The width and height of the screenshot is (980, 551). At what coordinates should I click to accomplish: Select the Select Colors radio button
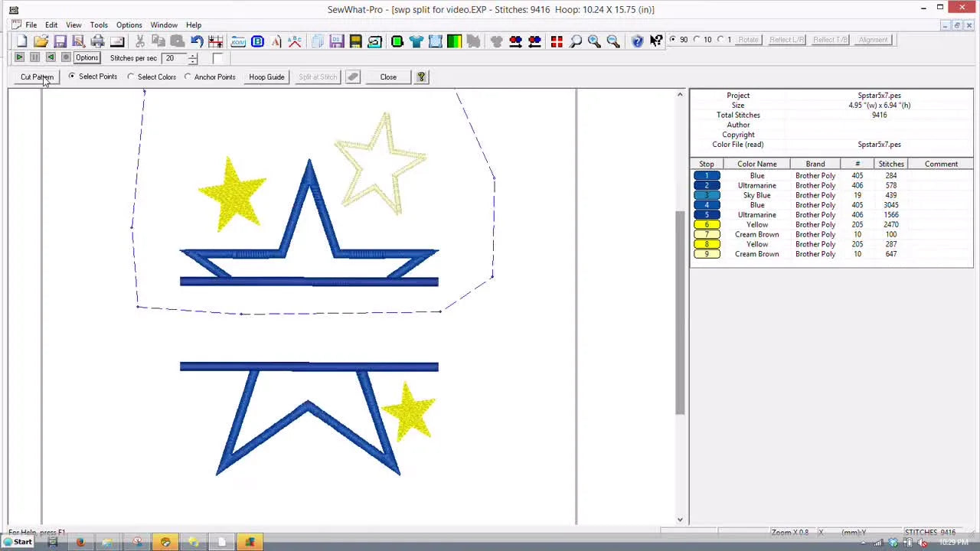click(x=131, y=77)
